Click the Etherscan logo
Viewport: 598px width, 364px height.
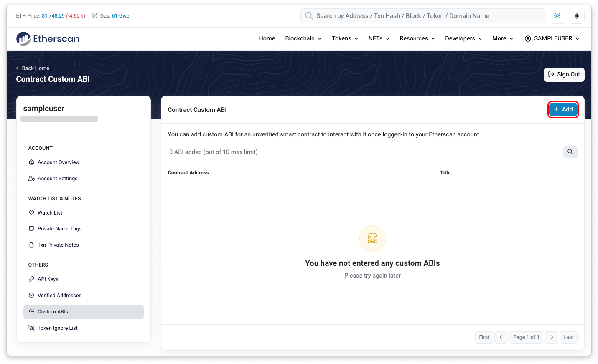coord(48,39)
